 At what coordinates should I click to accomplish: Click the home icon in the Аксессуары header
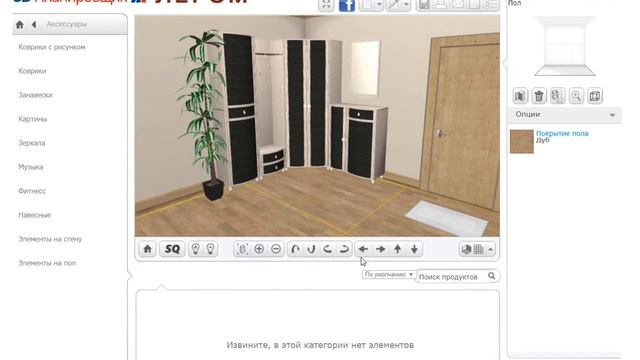tap(20, 24)
